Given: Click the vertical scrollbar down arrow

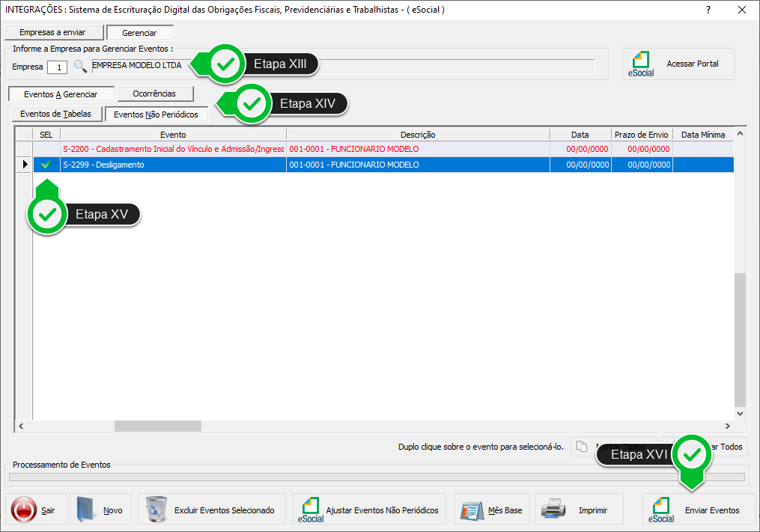Looking at the screenshot, I should 741,413.
